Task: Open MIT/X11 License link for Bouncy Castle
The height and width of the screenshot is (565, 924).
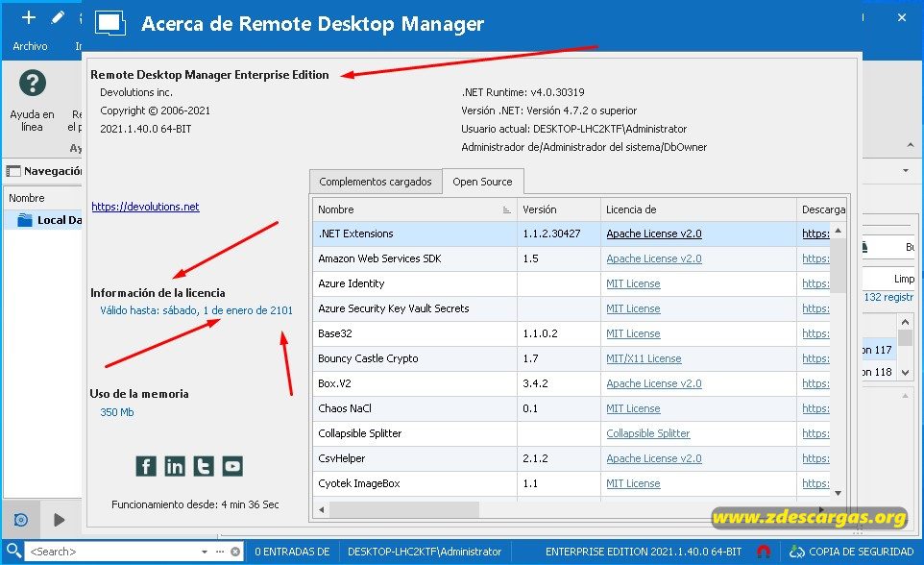Action: tap(644, 358)
